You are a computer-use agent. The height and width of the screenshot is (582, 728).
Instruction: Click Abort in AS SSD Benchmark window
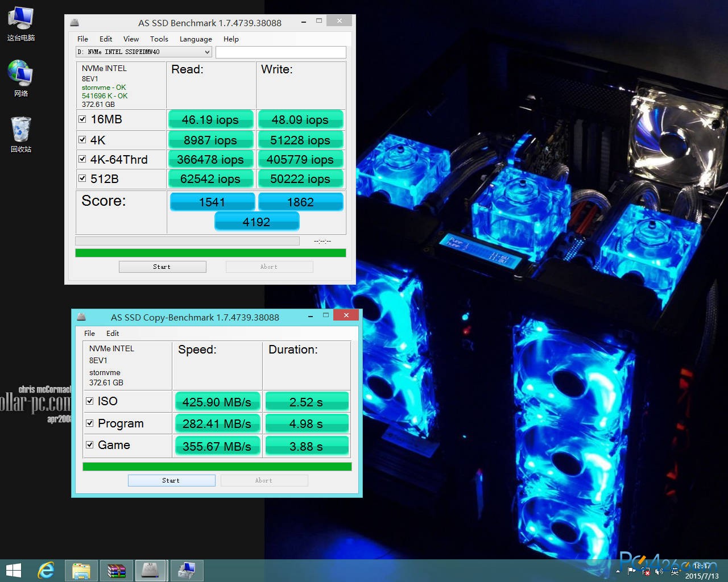[x=269, y=267]
